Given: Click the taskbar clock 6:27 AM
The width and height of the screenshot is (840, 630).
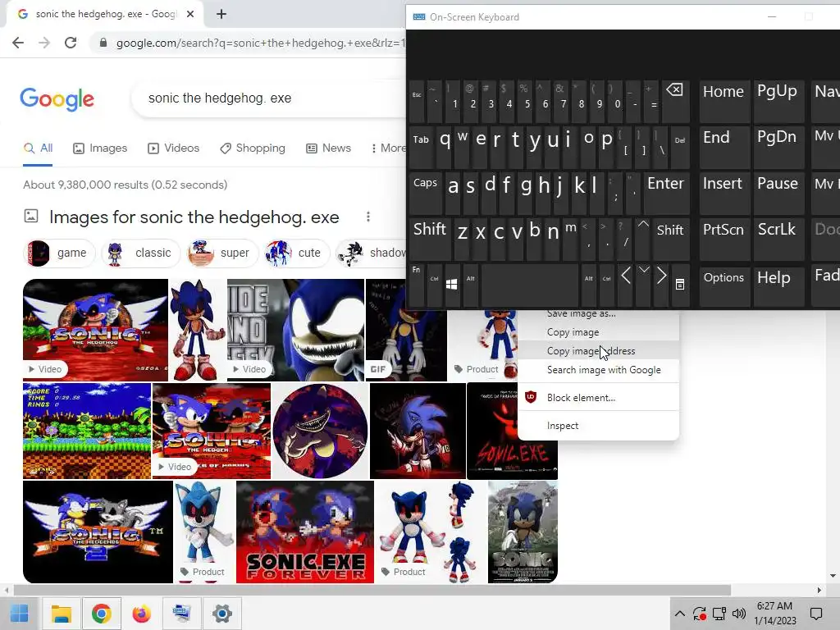Looking at the screenshot, I should (774, 614).
